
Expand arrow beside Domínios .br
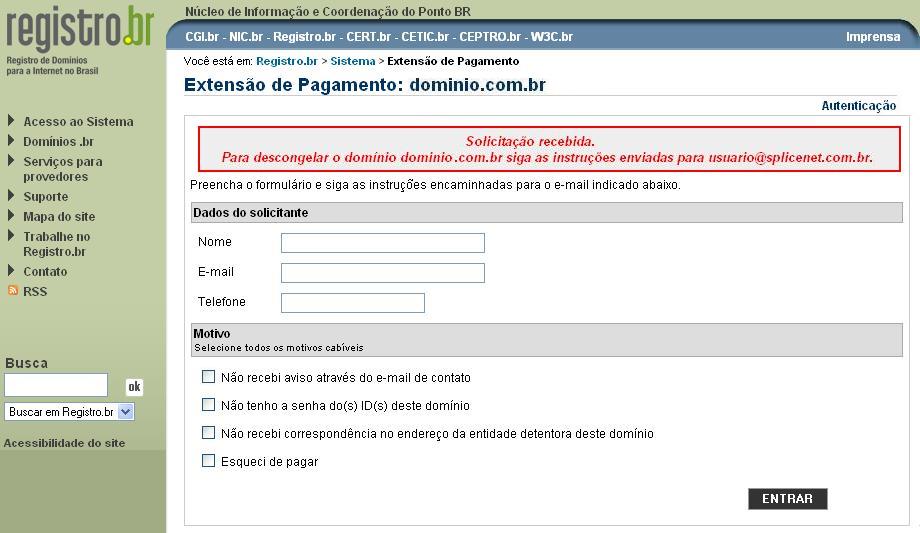pos(11,141)
